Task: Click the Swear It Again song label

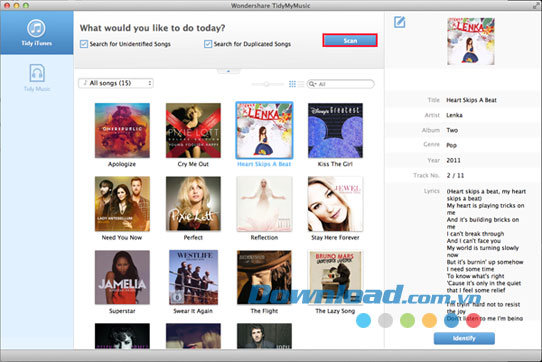Action: tap(193, 311)
